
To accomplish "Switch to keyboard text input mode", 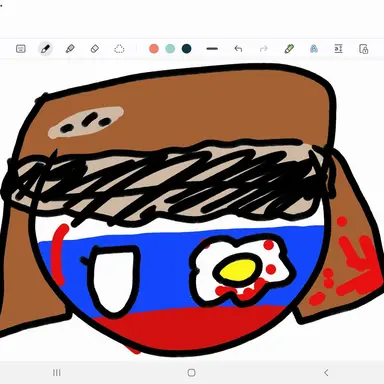I will 21,49.
